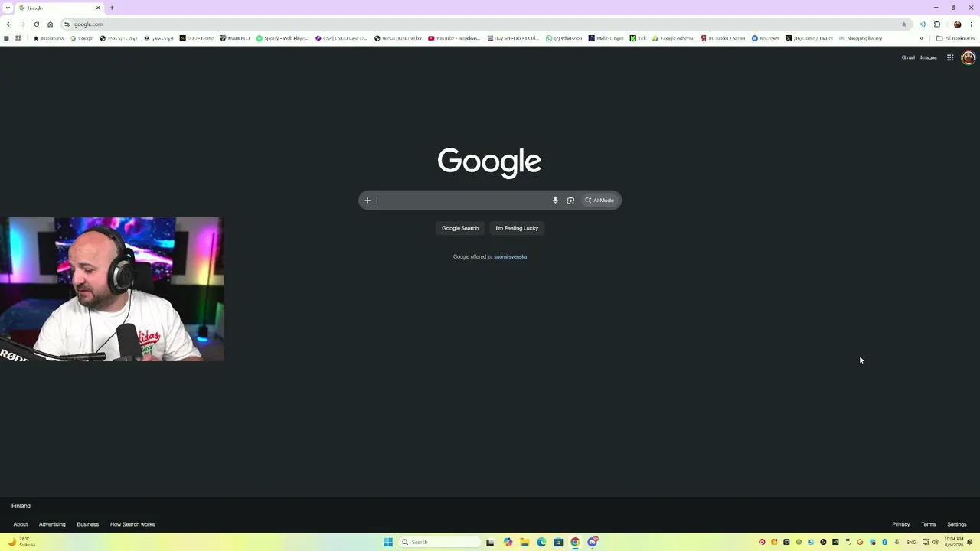Screen dimensions: 980x551
Task: Open Advertising link in footer
Action: [x=52, y=524]
